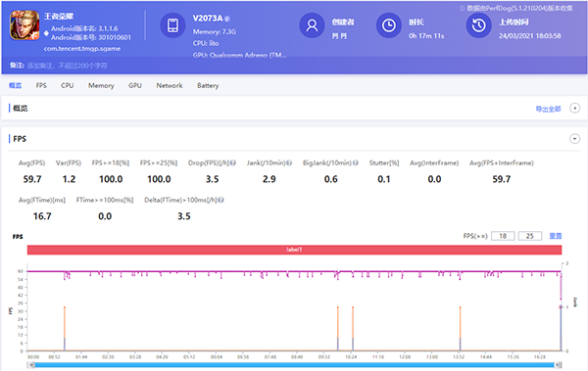
Task: Open the Memory tab
Action: coord(101,85)
